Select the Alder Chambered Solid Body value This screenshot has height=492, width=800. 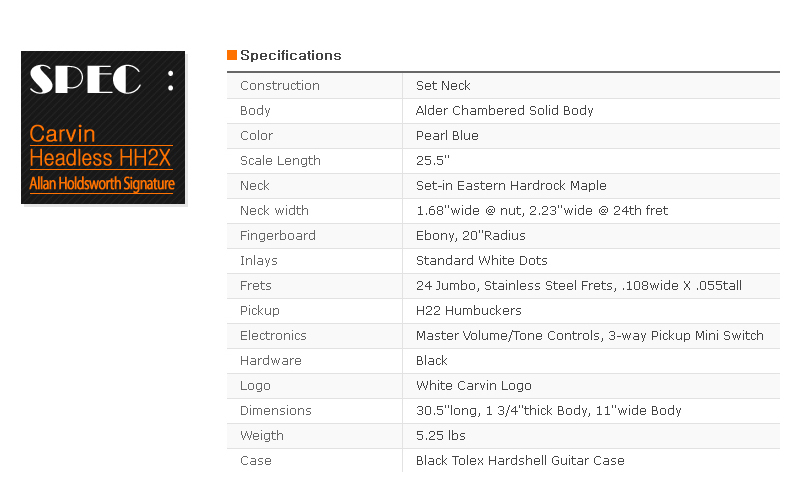tap(505, 111)
